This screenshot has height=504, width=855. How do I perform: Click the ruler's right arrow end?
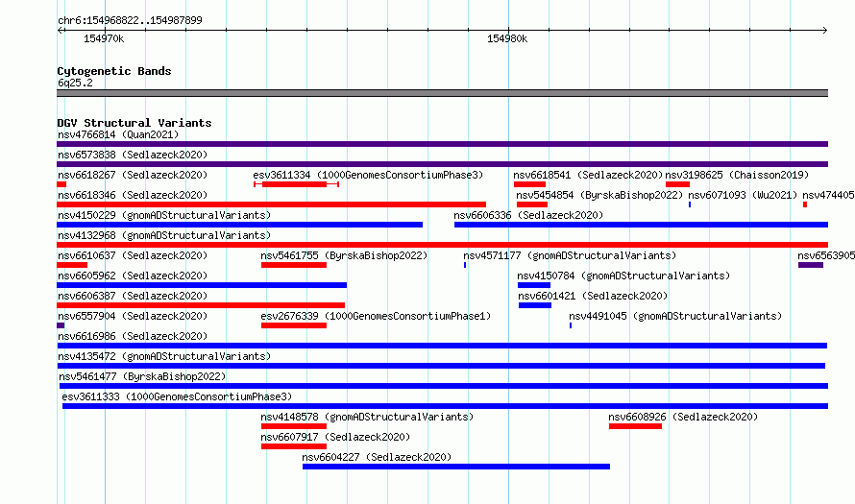pyautogui.click(x=825, y=30)
